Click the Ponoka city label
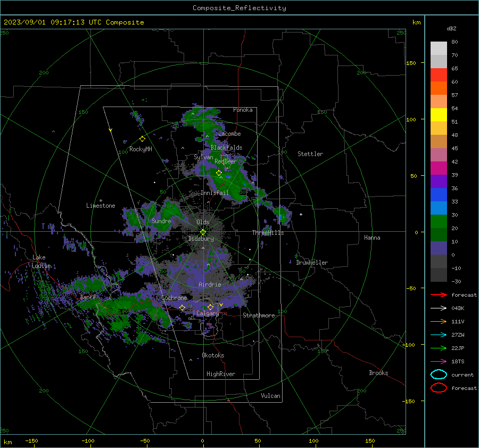479x448 pixels. [243, 110]
